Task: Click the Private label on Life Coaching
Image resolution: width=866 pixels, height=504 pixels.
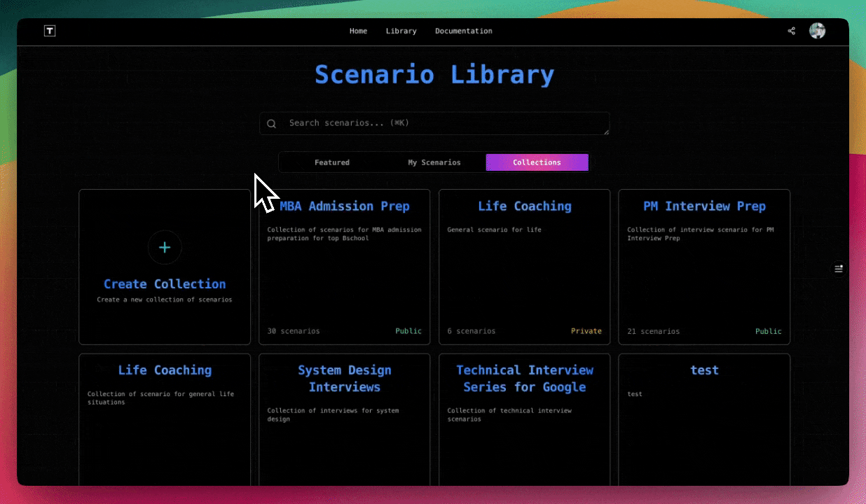Action: click(586, 331)
